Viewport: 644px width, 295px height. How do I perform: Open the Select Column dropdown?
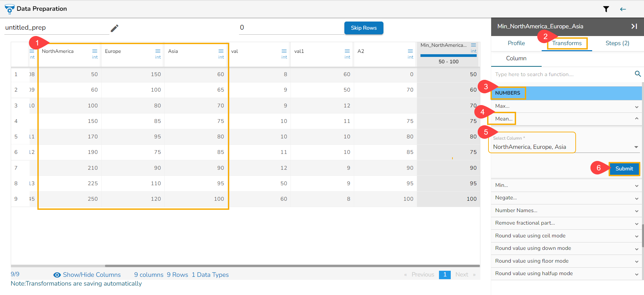click(636, 147)
